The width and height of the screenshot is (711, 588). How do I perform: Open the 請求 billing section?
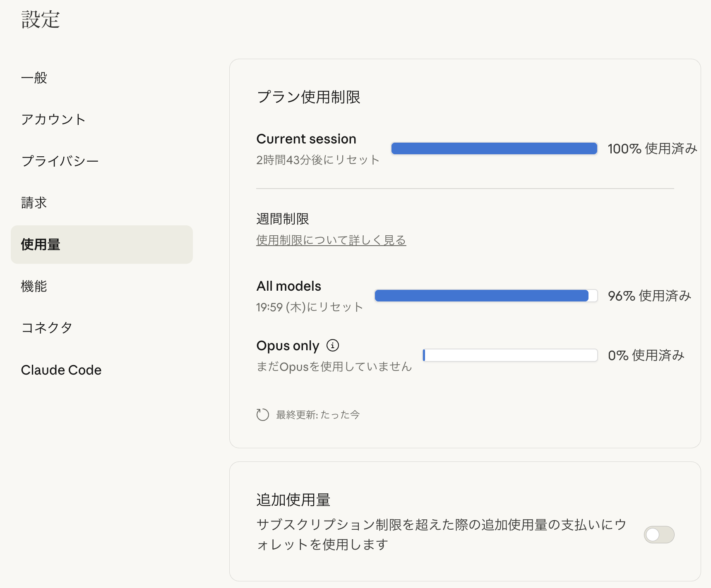pyautogui.click(x=34, y=203)
